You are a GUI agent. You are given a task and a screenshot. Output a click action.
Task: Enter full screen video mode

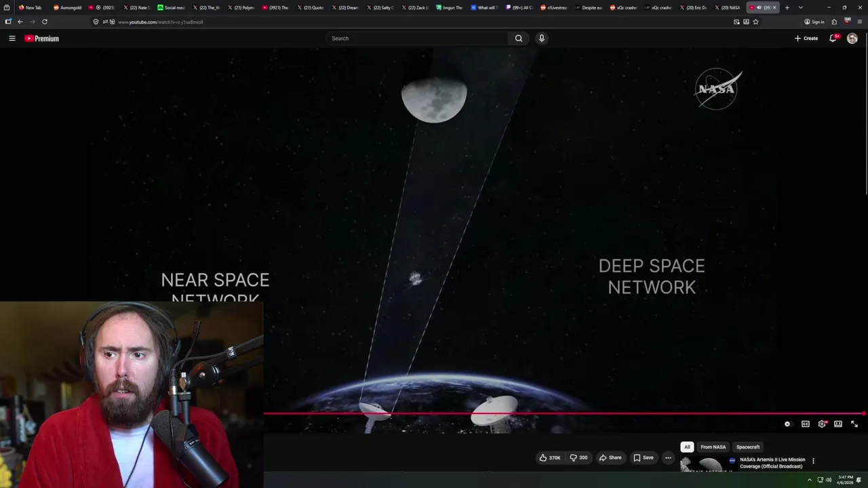click(854, 424)
